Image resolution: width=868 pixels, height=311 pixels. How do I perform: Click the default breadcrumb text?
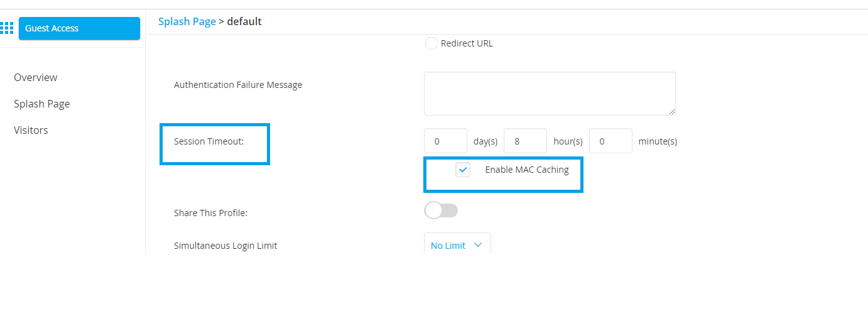(244, 21)
